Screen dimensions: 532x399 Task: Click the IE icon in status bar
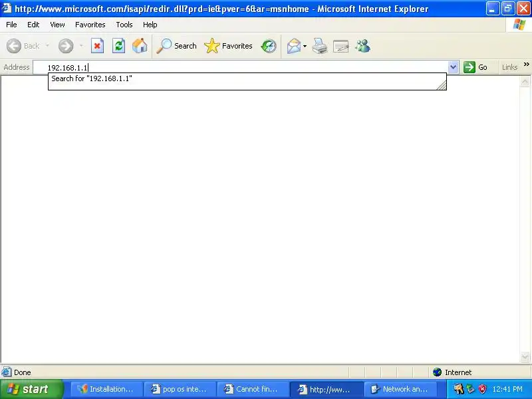tap(7, 372)
